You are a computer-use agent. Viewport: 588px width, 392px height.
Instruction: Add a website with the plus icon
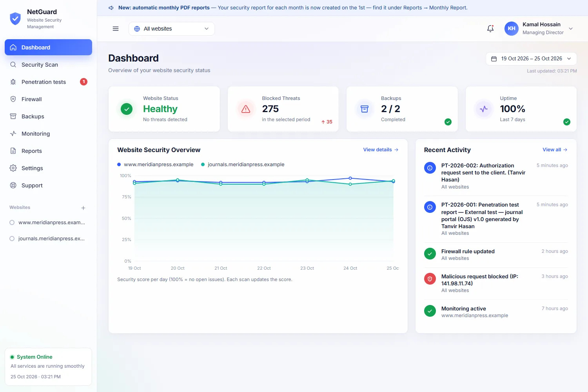pos(83,208)
